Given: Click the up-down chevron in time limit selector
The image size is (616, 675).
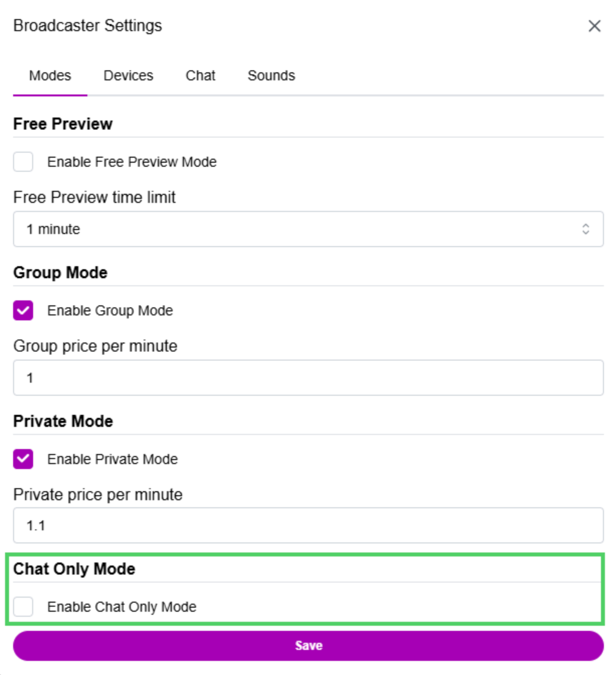Looking at the screenshot, I should pyautogui.click(x=585, y=229).
